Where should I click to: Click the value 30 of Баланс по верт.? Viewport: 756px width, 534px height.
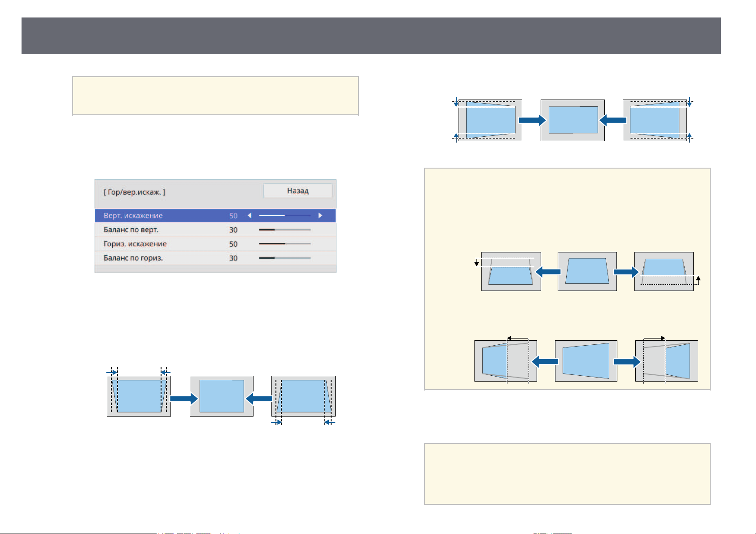coord(233,230)
